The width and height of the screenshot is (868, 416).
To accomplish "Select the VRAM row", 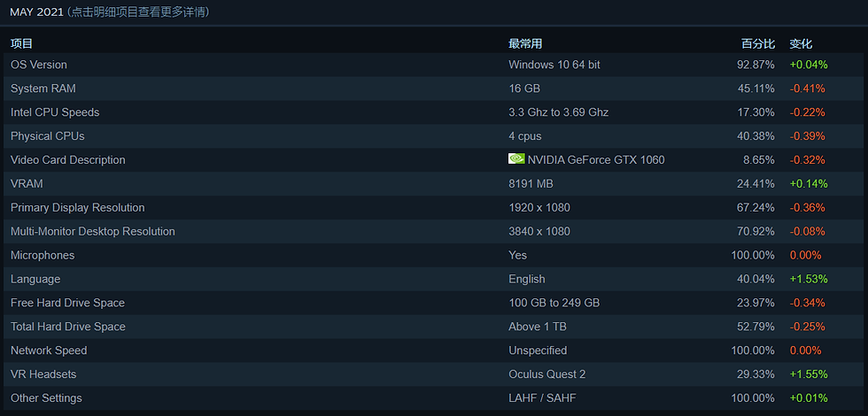I will pyautogui.click(x=434, y=184).
